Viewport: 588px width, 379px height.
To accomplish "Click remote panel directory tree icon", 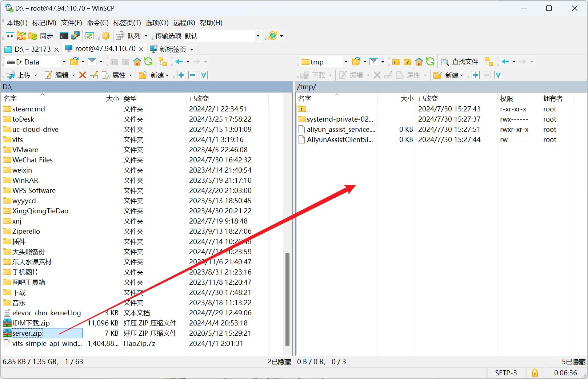I will [489, 62].
